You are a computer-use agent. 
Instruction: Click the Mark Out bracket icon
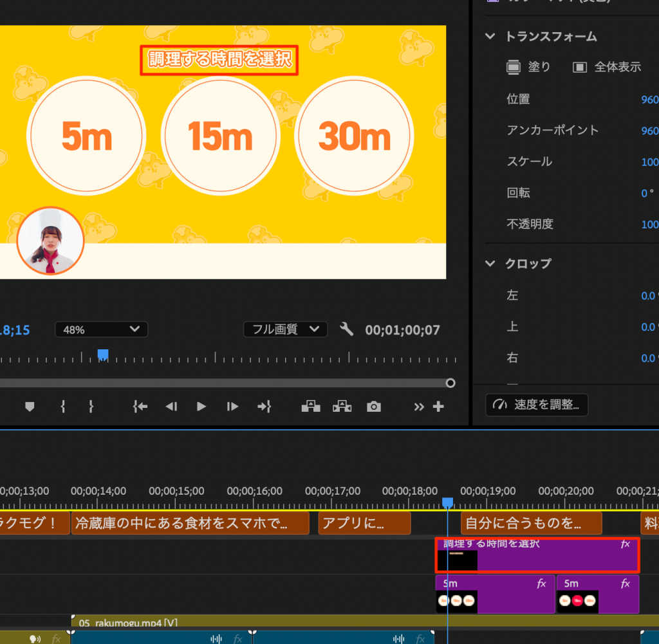[91, 407]
